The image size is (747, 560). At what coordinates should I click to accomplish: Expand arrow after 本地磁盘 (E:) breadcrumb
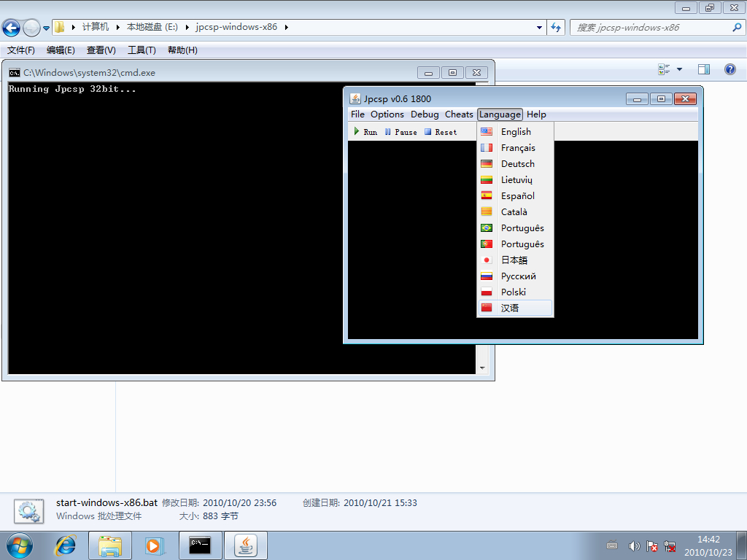(187, 27)
